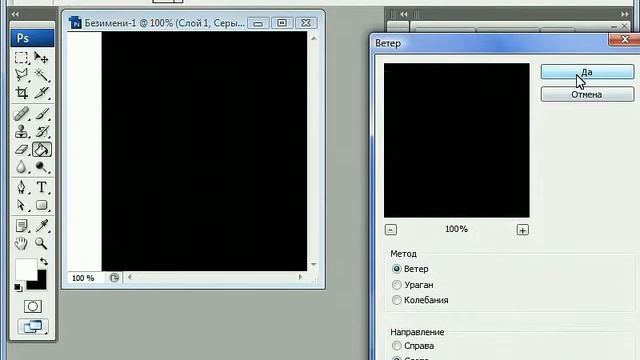Image resolution: width=640 pixels, height=360 pixels.
Task: Collapse the toolbox with double arrows
Action: [16, 14]
